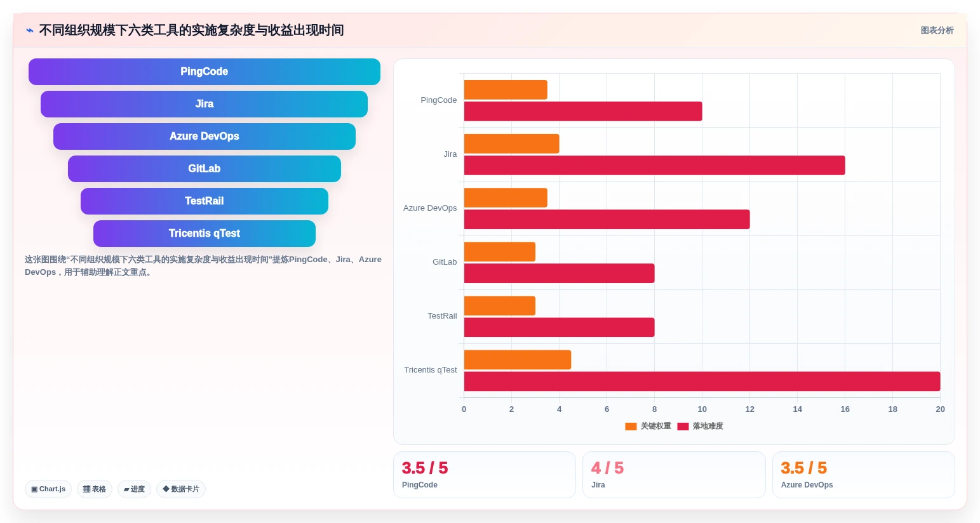Select the Jira funnel bar
The height and width of the screenshot is (523, 980).
point(205,104)
